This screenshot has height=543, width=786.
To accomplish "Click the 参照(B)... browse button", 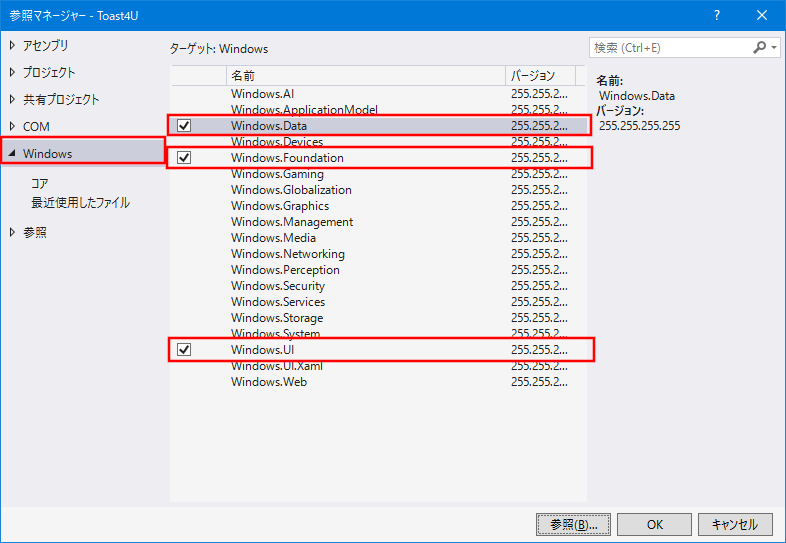I will click(x=572, y=524).
